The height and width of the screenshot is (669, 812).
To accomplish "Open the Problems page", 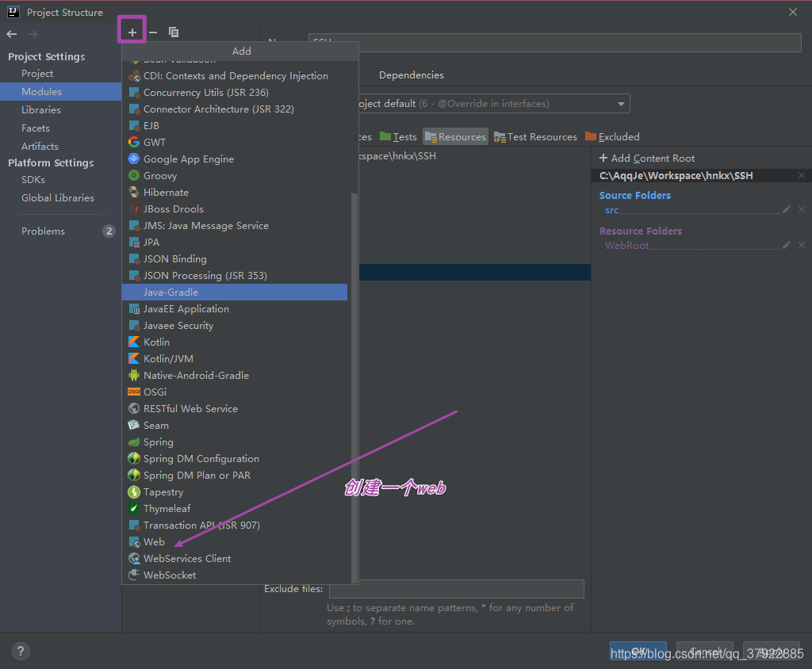I will click(x=60, y=231).
